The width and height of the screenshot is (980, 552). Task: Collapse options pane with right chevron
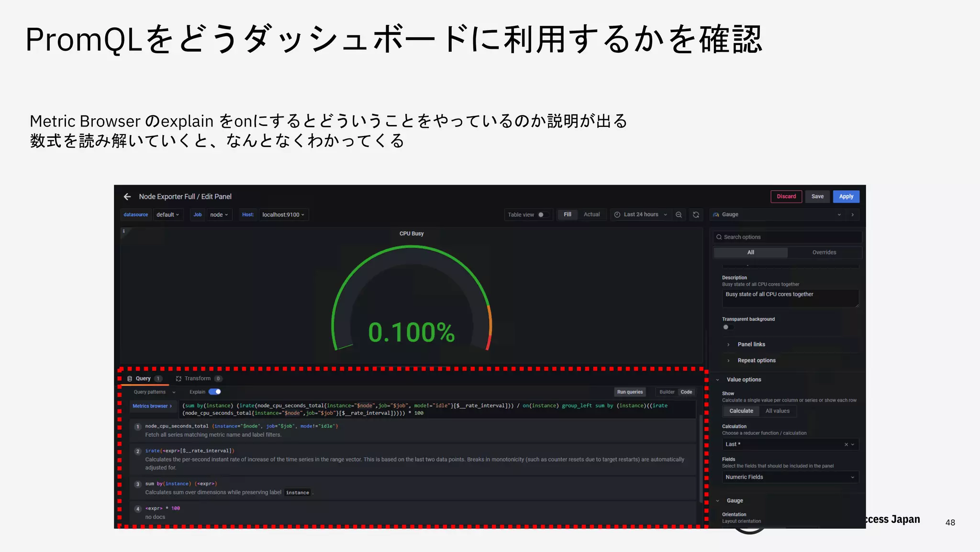coord(853,215)
